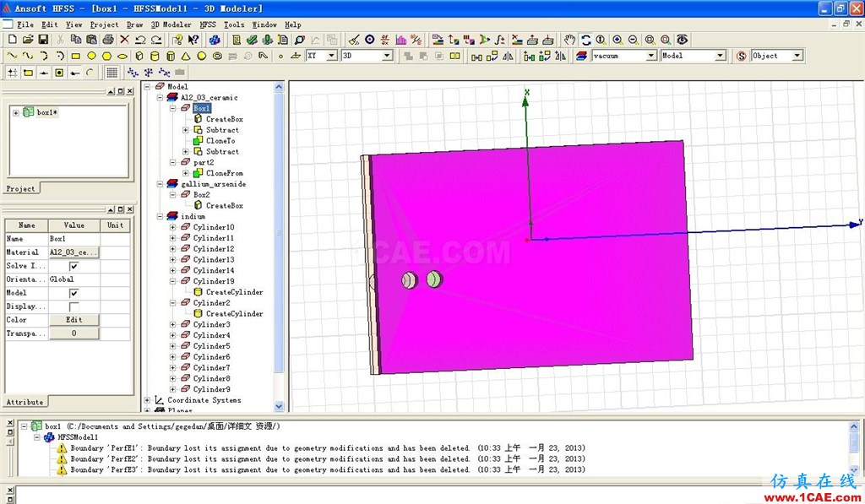The image size is (865, 504).
Task: Click the eye visibility icon in toolbar
Action: tap(683, 40)
